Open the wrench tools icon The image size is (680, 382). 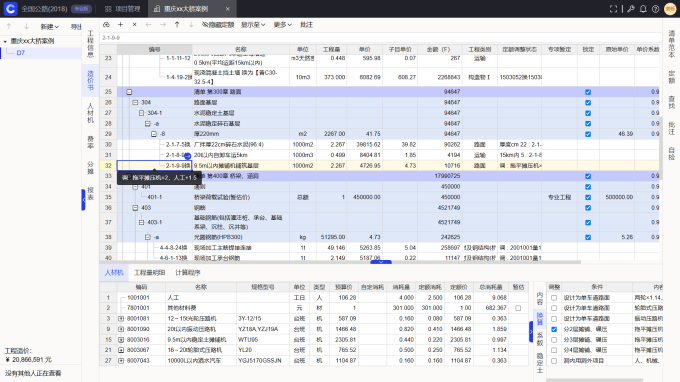(631, 9)
